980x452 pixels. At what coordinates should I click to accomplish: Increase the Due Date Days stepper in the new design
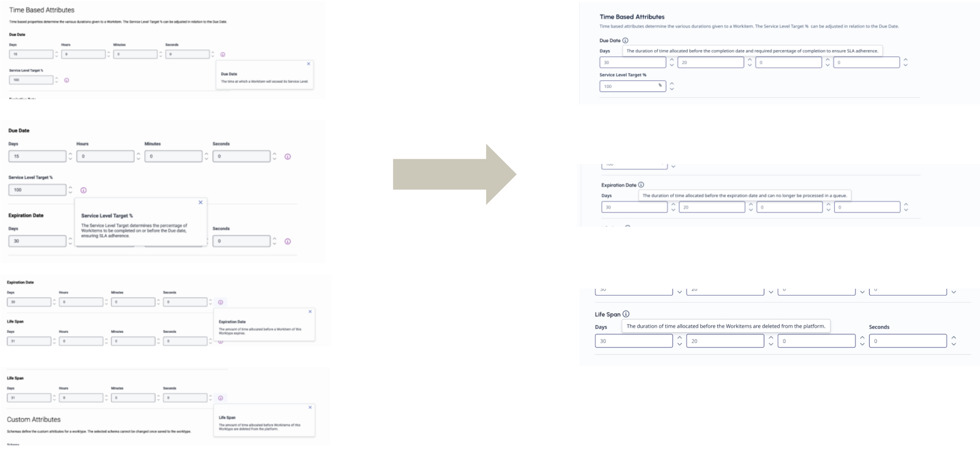[672, 60]
